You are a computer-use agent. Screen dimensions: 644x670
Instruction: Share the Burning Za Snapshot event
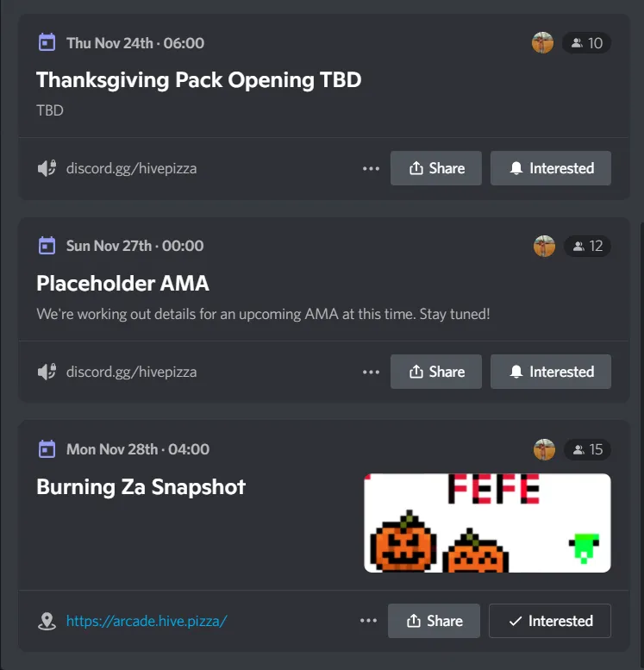[434, 621]
